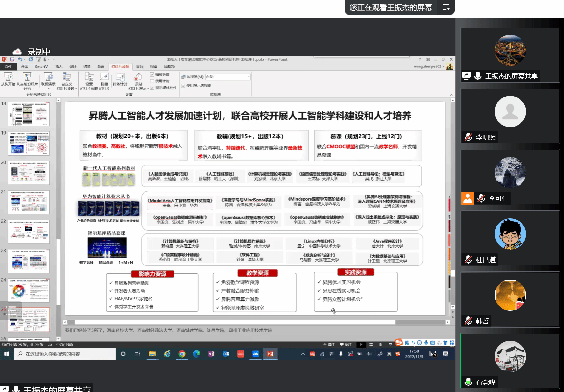Show hidden system tray icons chevron

(303, 354)
